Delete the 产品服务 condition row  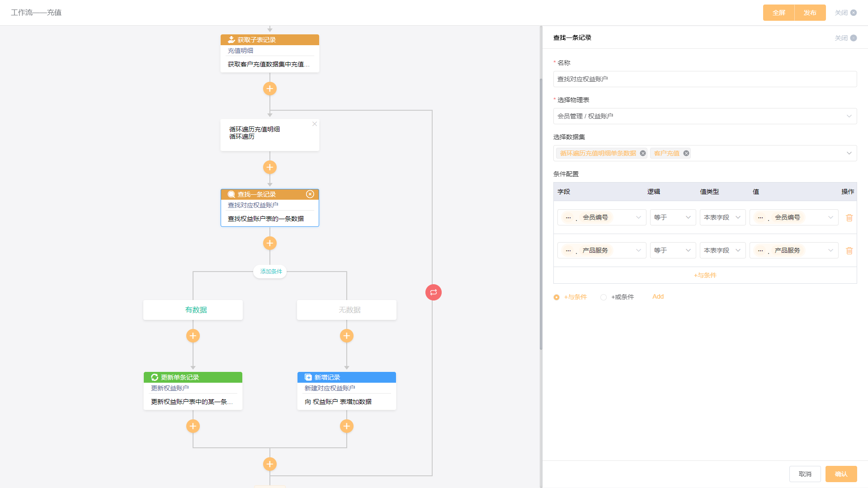point(849,251)
